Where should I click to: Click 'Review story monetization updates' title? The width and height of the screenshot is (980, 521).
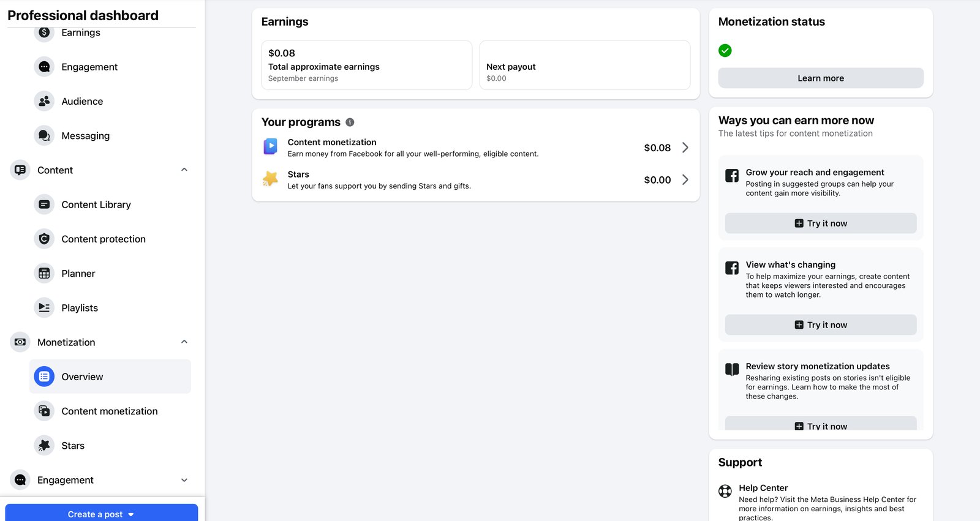coord(818,366)
